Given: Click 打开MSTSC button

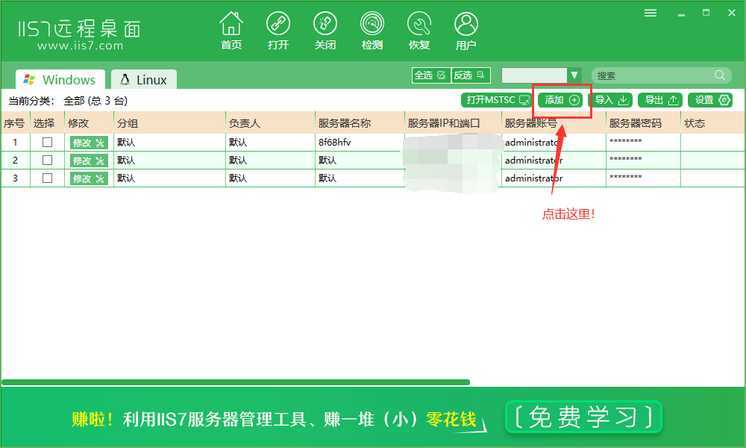Looking at the screenshot, I should click(498, 100).
